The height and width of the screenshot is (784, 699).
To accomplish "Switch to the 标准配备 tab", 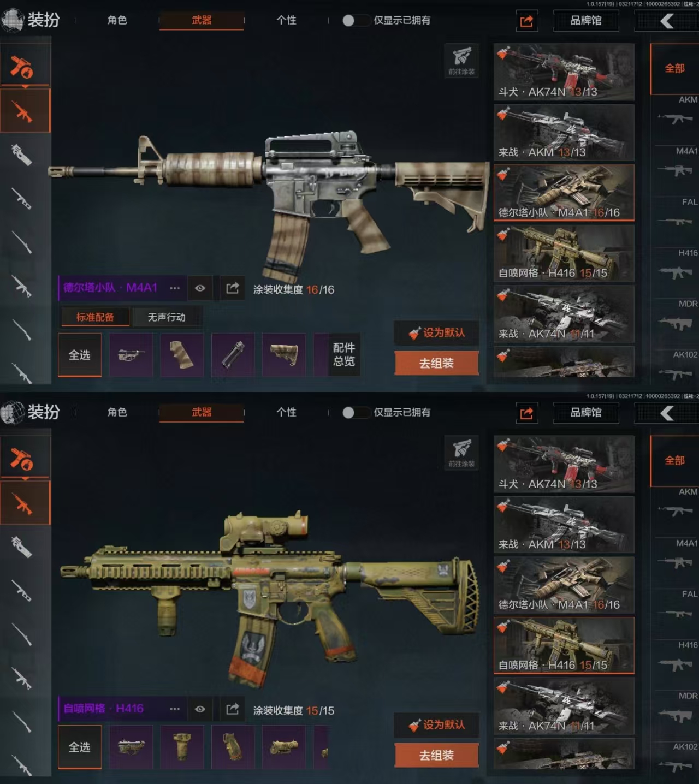I will tap(95, 317).
